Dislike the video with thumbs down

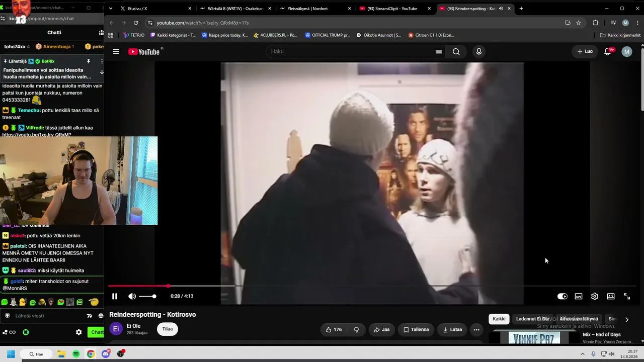[357, 330]
